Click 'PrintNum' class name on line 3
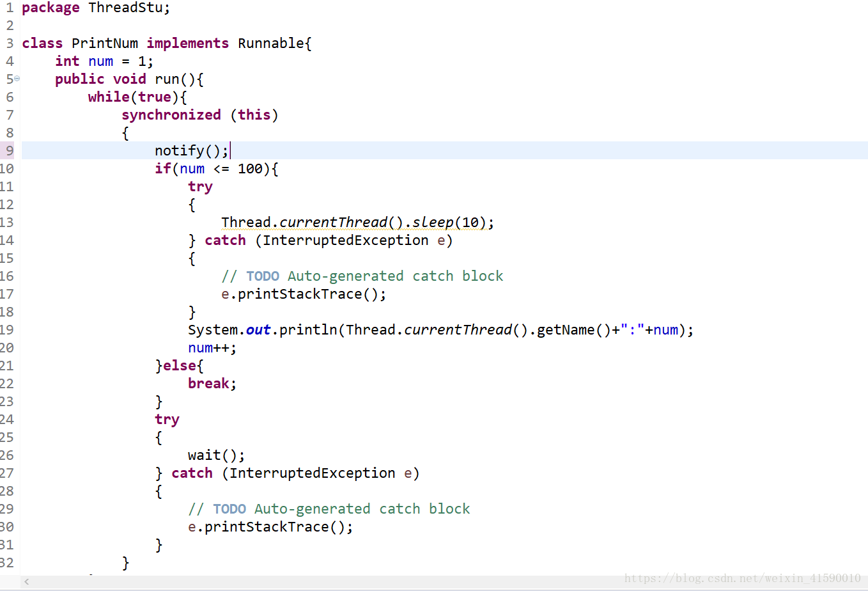Screen dimensions: 868x591 (x=105, y=43)
